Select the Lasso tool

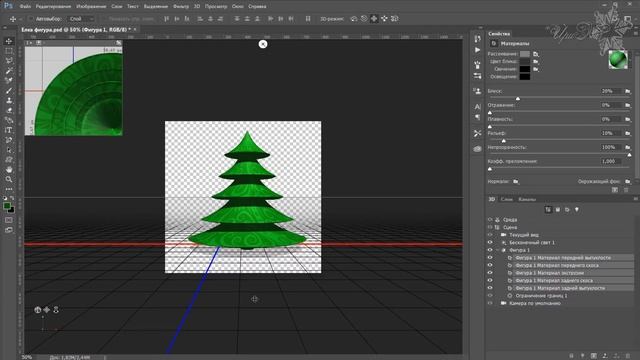tap(9, 61)
